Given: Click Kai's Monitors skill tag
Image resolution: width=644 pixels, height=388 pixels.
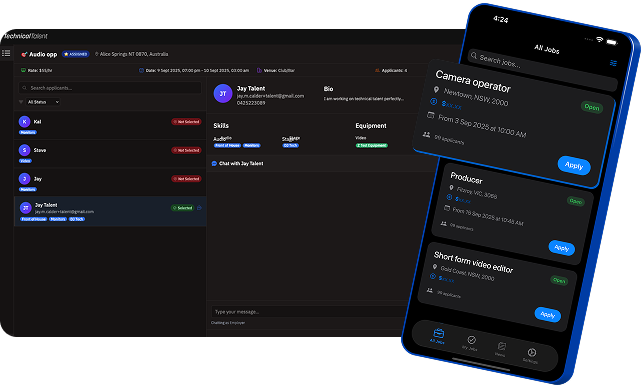Looking at the screenshot, I should tap(28, 132).
